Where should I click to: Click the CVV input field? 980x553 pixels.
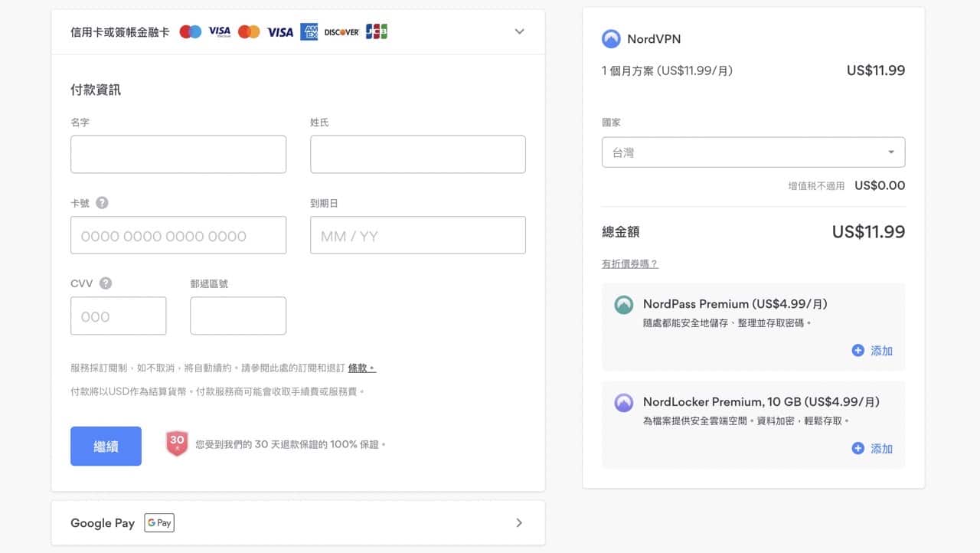click(119, 316)
